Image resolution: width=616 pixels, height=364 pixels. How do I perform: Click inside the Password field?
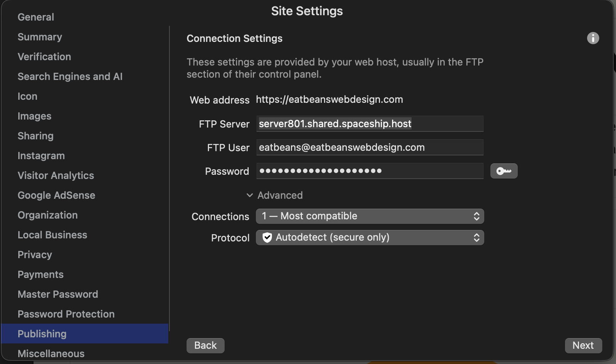pyautogui.click(x=370, y=171)
